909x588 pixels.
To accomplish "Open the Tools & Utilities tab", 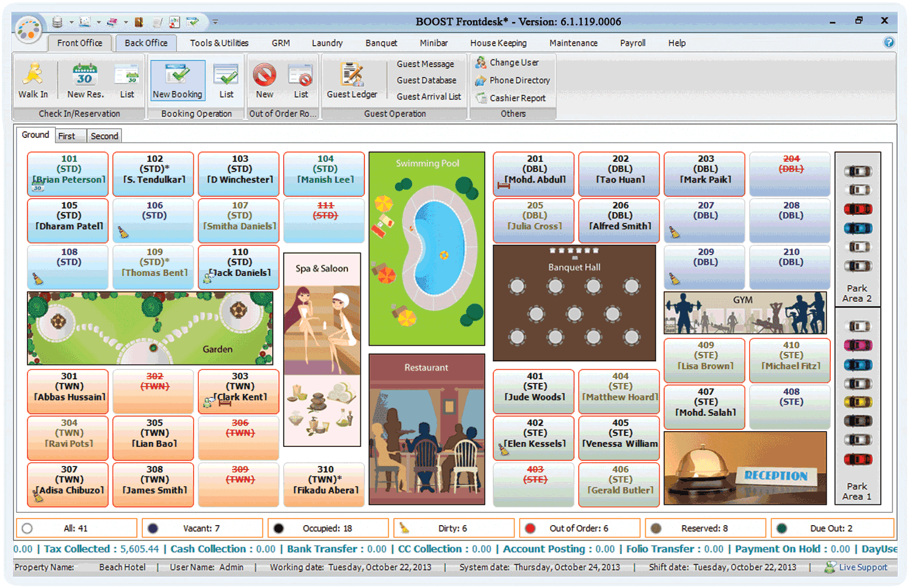I will click(x=219, y=43).
